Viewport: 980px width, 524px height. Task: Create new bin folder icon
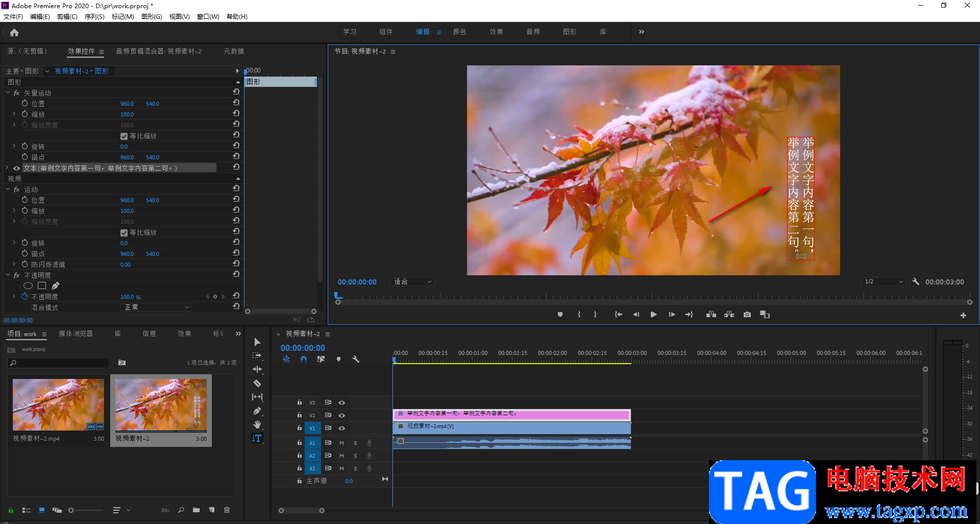[196, 510]
